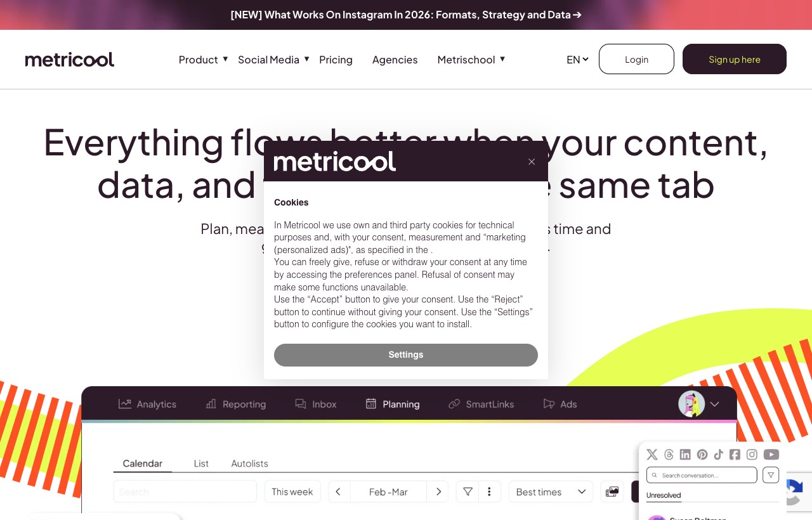Click the planner Search field

pyautogui.click(x=185, y=491)
